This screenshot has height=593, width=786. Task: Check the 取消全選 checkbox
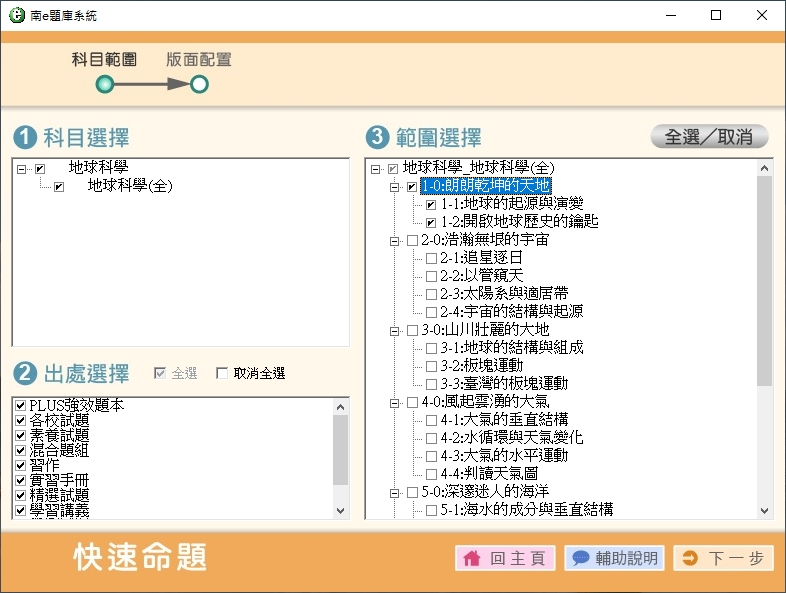pyautogui.click(x=221, y=373)
